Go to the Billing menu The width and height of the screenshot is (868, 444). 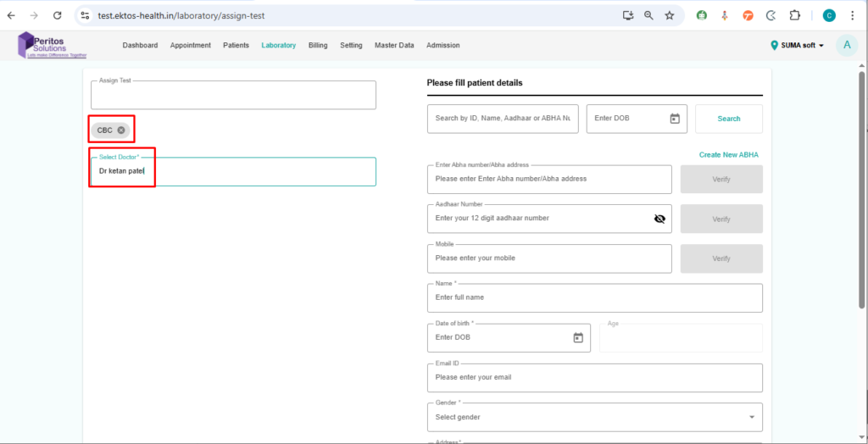[318, 46]
